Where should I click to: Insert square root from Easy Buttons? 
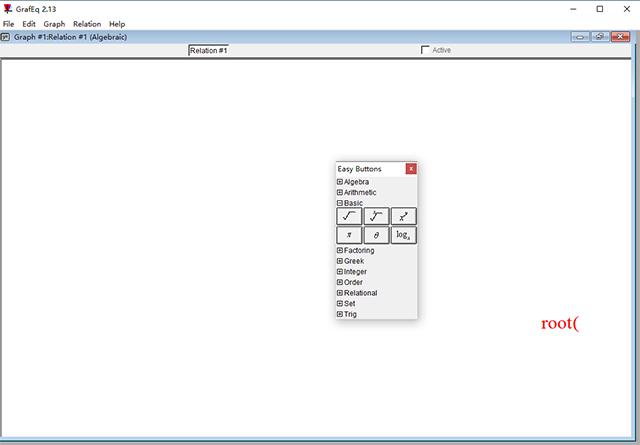(x=349, y=216)
